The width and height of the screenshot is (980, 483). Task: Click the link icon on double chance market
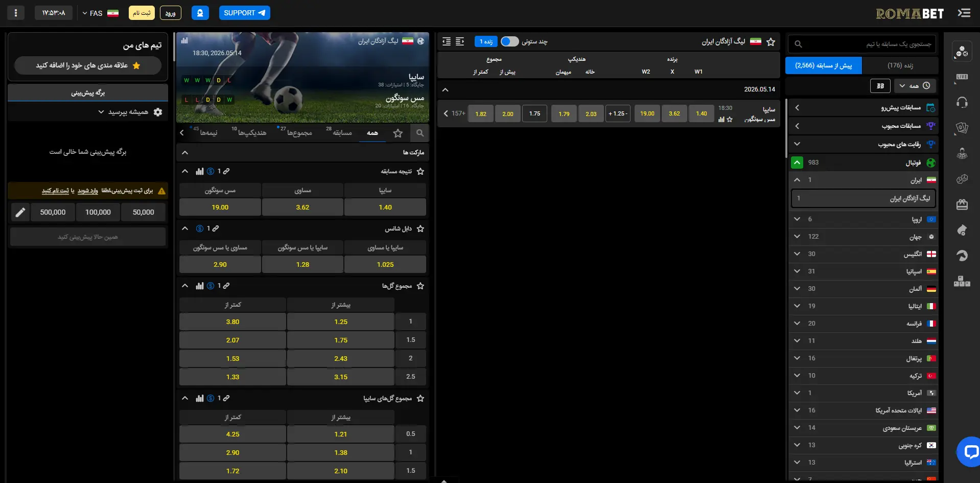(216, 228)
